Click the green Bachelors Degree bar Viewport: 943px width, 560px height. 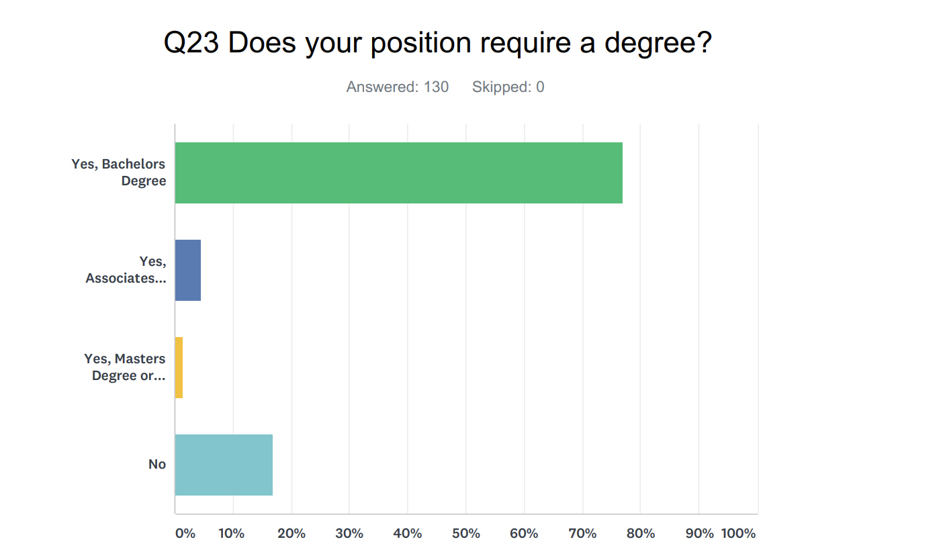[x=398, y=173]
